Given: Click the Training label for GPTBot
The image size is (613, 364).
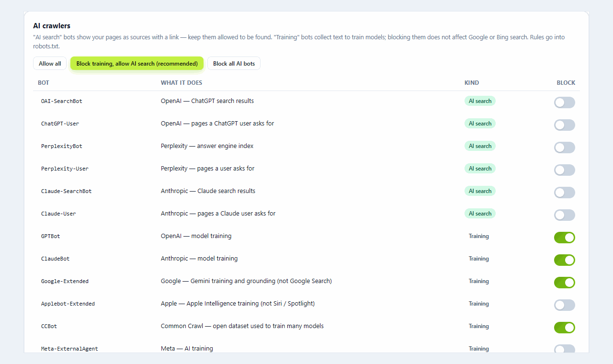Looking at the screenshot, I should (x=478, y=236).
